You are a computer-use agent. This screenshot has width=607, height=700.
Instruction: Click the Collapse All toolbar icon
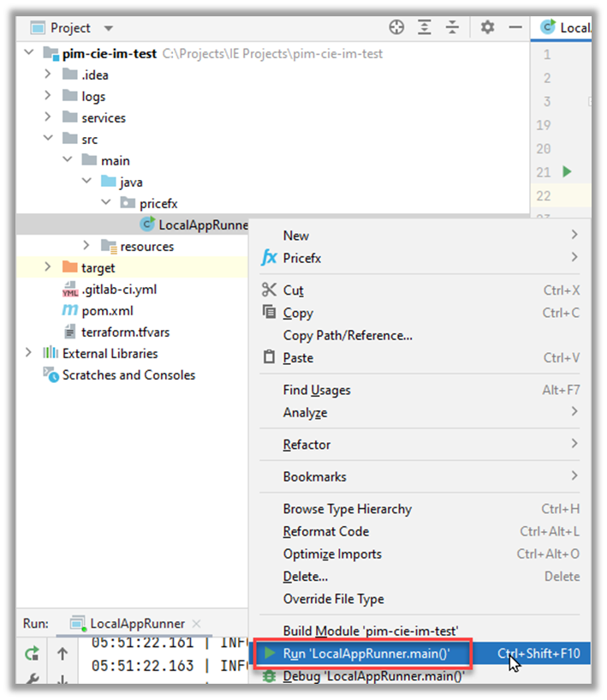tap(453, 27)
